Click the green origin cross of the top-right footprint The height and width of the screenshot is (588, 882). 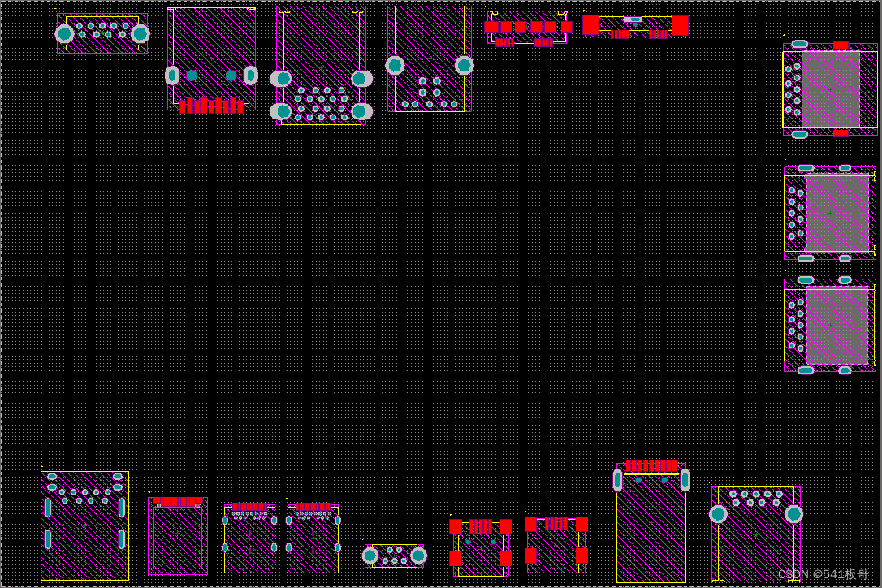click(830, 90)
